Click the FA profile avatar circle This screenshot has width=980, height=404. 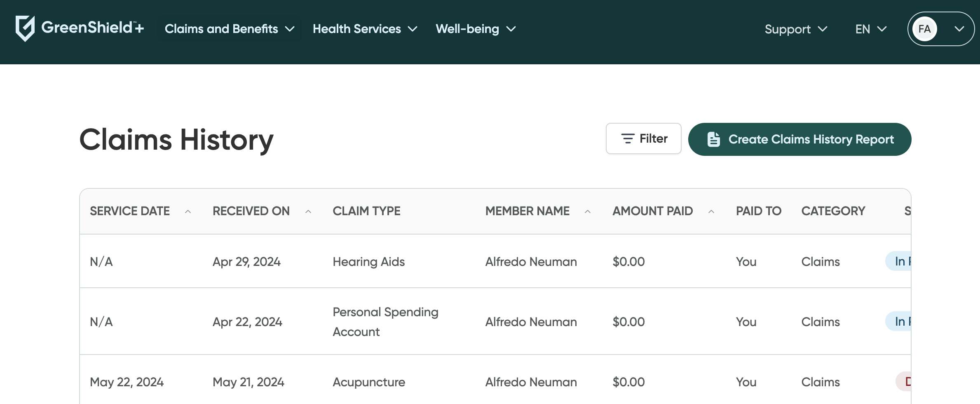pos(925,29)
